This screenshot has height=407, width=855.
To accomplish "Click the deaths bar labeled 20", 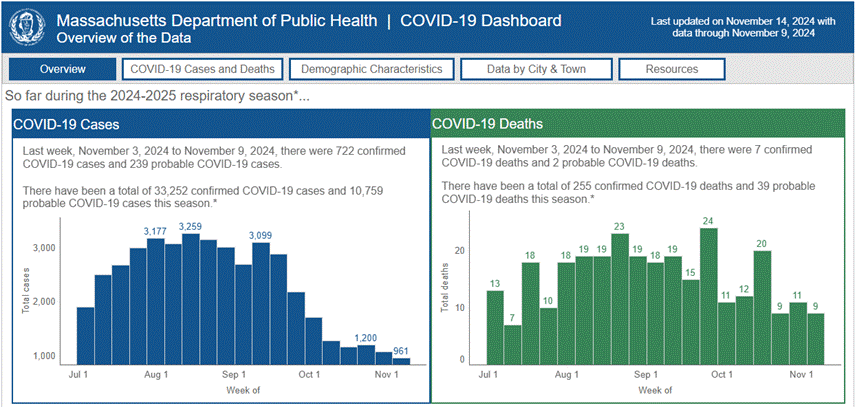I will [762, 308].
